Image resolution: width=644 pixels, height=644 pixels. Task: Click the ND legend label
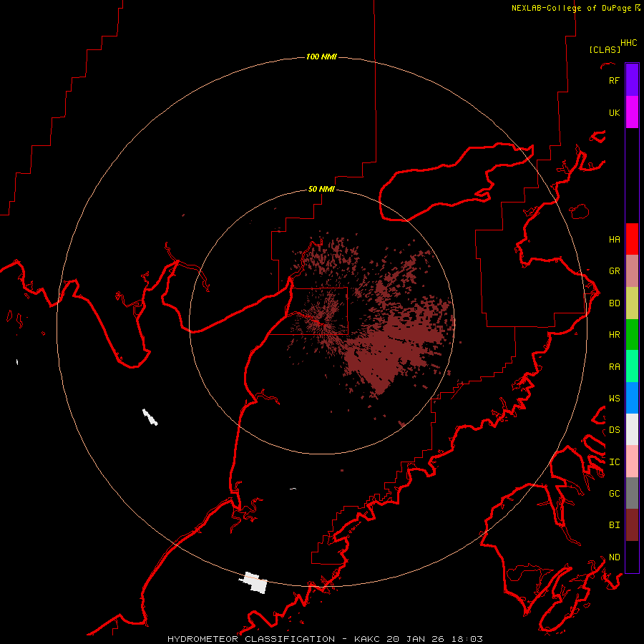pyautogui.click(x=614, y=557)
